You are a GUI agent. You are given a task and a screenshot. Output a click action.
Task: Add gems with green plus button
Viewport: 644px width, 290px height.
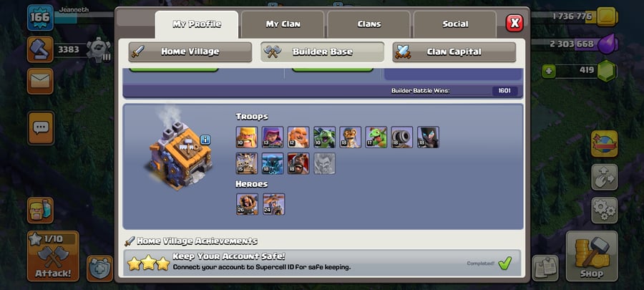(x=548, y=72)
